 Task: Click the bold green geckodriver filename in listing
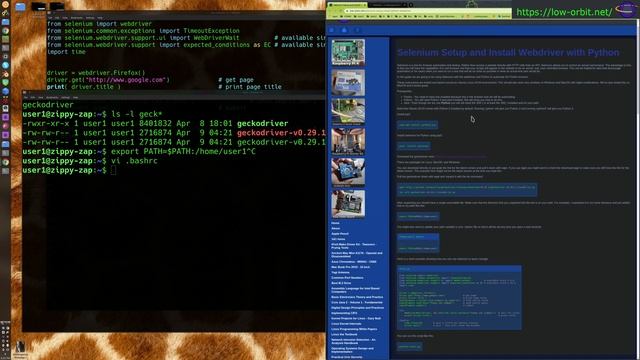[x=262, y=123]
